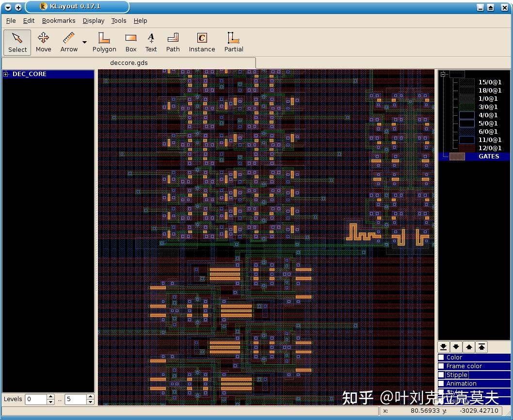The image size is (513, 420).
Task: Choose the Text tool
Action: click(x=151, y=42)
